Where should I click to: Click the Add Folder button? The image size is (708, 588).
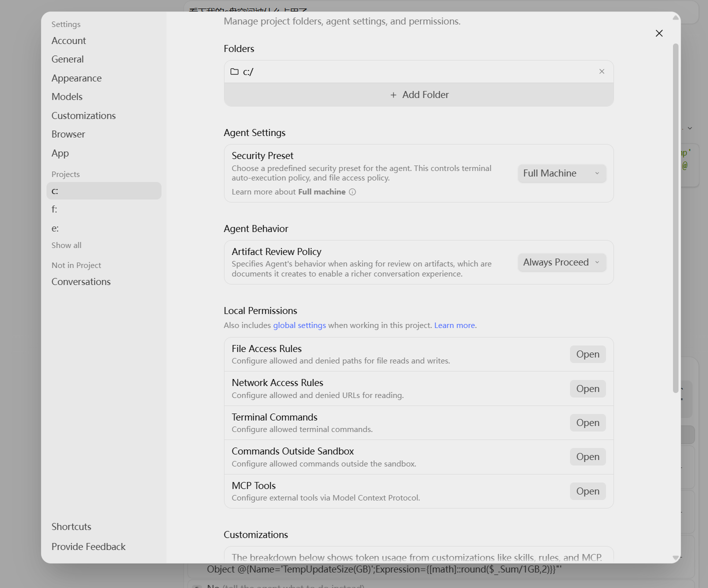(x=419, y=94)
